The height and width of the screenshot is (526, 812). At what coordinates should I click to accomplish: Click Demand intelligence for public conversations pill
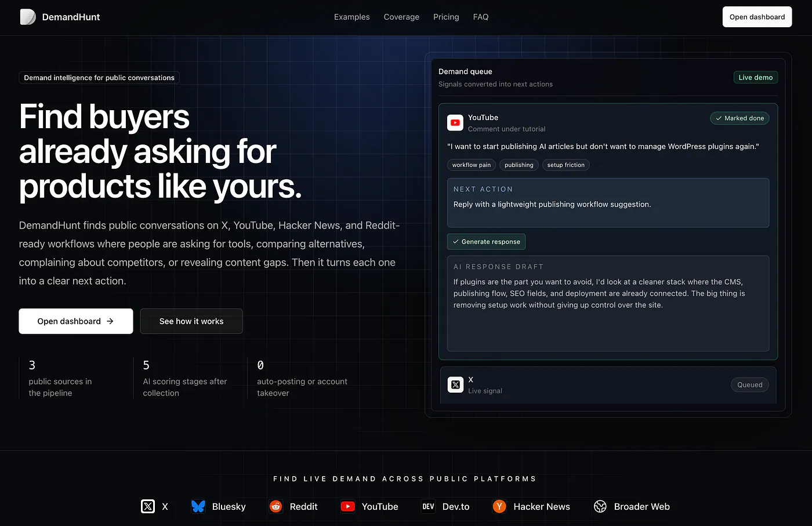click(99, 78)
